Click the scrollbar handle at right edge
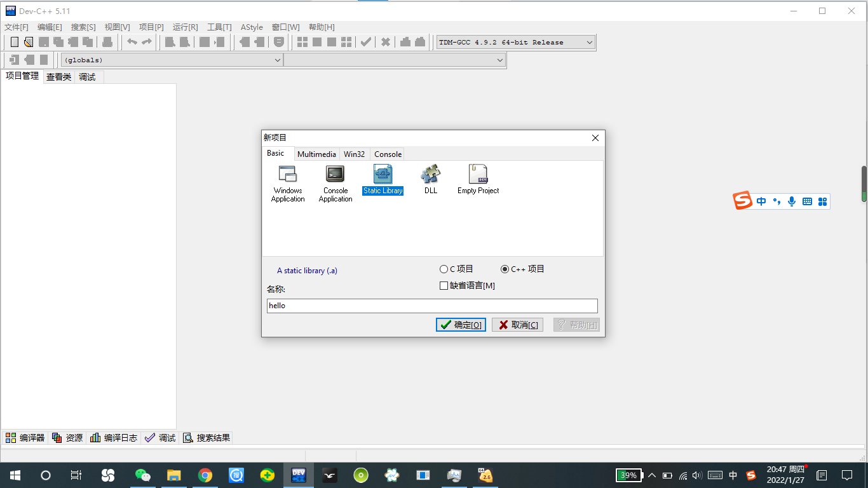The width and height of the screenshot is (868, 488). tap(864, 184)
